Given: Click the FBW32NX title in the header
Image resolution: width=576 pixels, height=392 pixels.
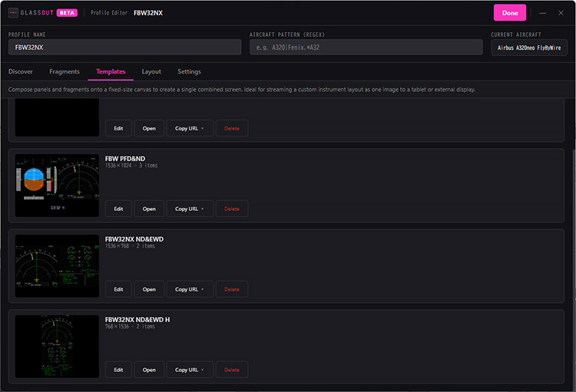Looking at the screenshot, I should click(148, 13).
